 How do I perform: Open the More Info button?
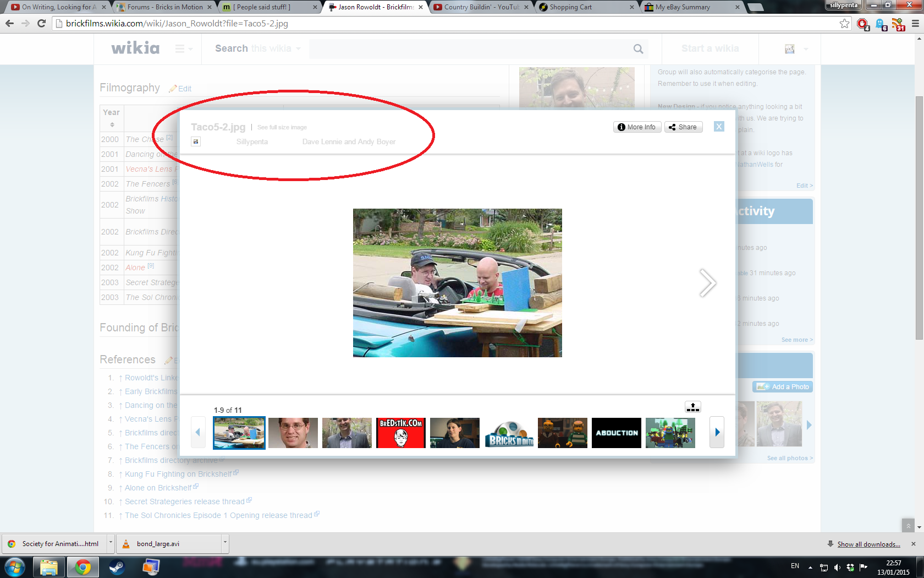637,127
